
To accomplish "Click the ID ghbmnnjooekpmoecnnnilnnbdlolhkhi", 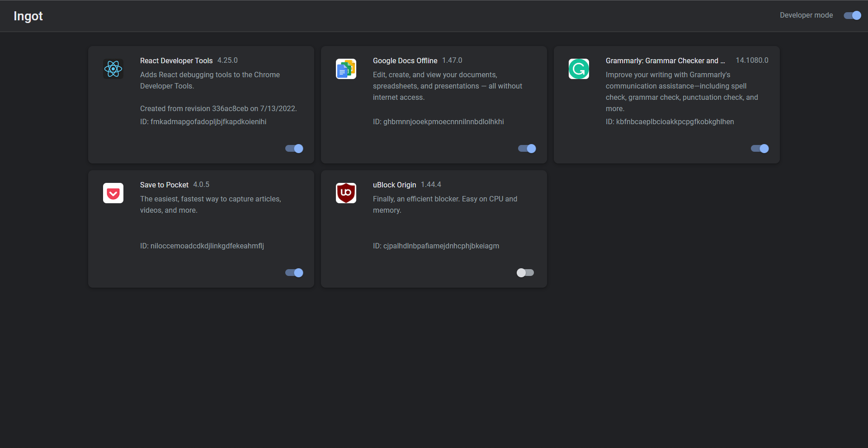I will tap(439, 122).
